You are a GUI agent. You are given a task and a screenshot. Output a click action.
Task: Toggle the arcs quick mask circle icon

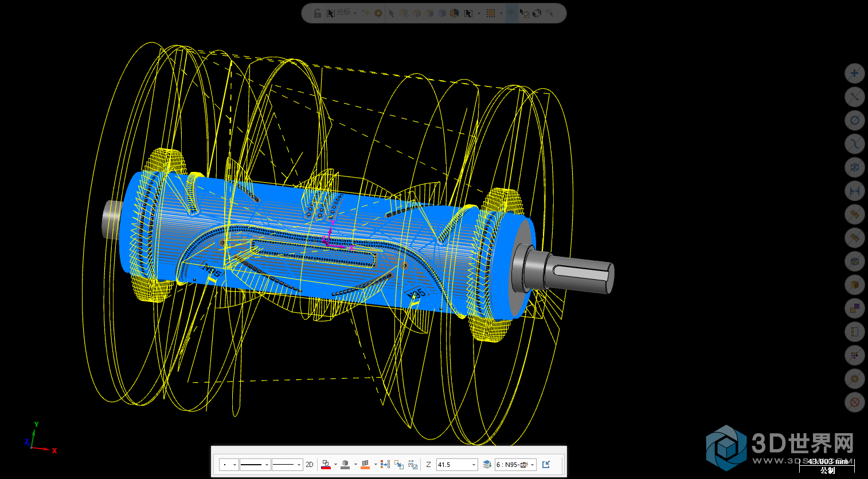click(x=854, y=120)
